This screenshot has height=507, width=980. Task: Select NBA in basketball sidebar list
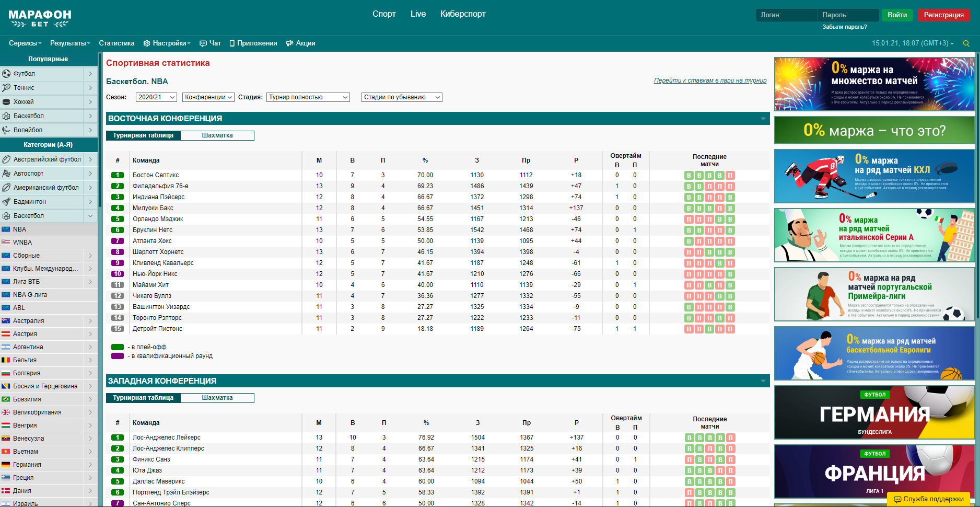pos(49,229)
